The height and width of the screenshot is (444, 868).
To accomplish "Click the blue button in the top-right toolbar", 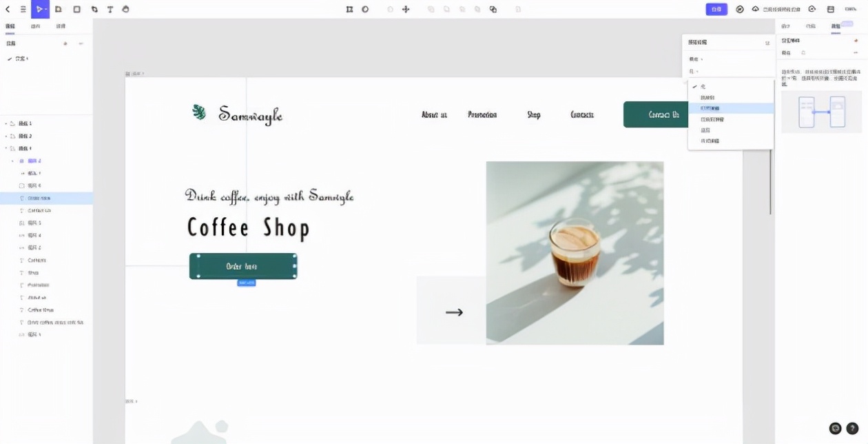I will (716, 10).
